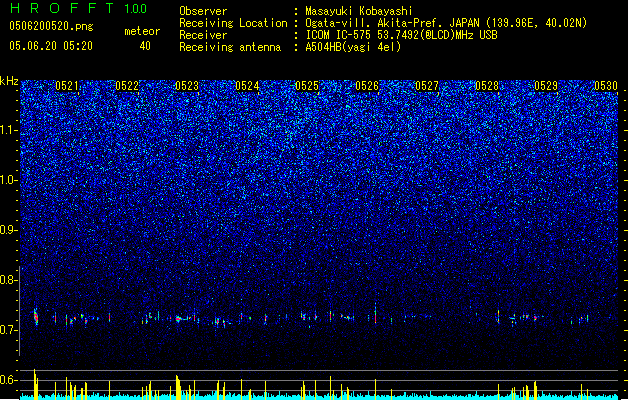Click the 0.9 kHz axis label
Viewport: 629px width, 400px height.
[x=9, y=229]
